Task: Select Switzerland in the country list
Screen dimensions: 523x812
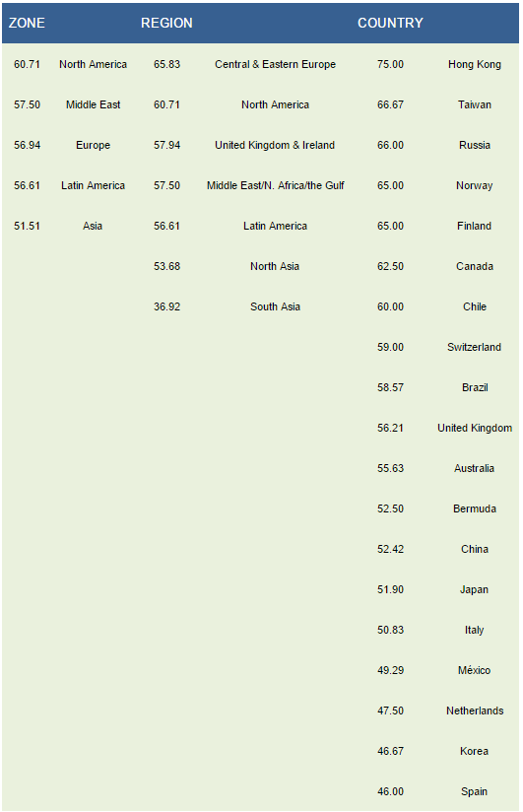Action: pyautogui.click(x=475, y=347)
